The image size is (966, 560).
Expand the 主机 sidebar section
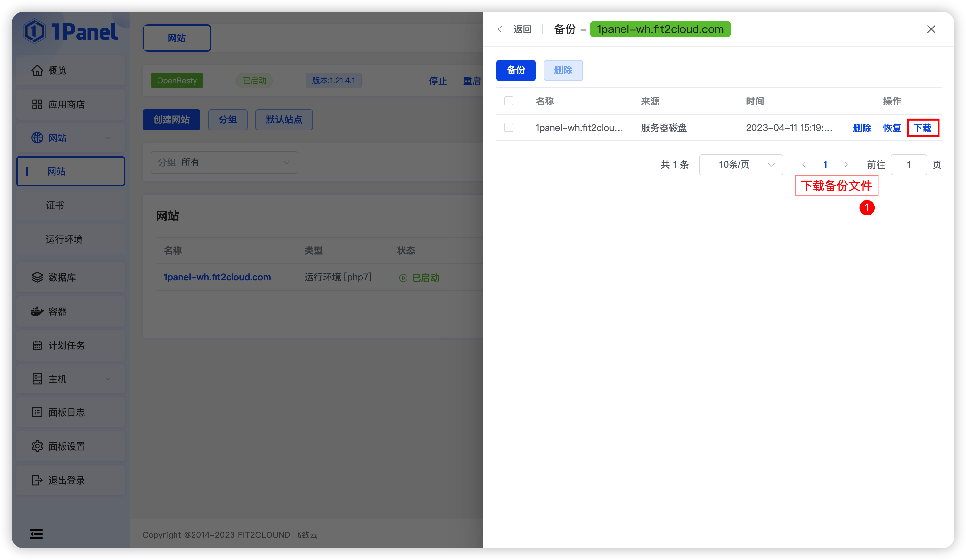(70, 379)
